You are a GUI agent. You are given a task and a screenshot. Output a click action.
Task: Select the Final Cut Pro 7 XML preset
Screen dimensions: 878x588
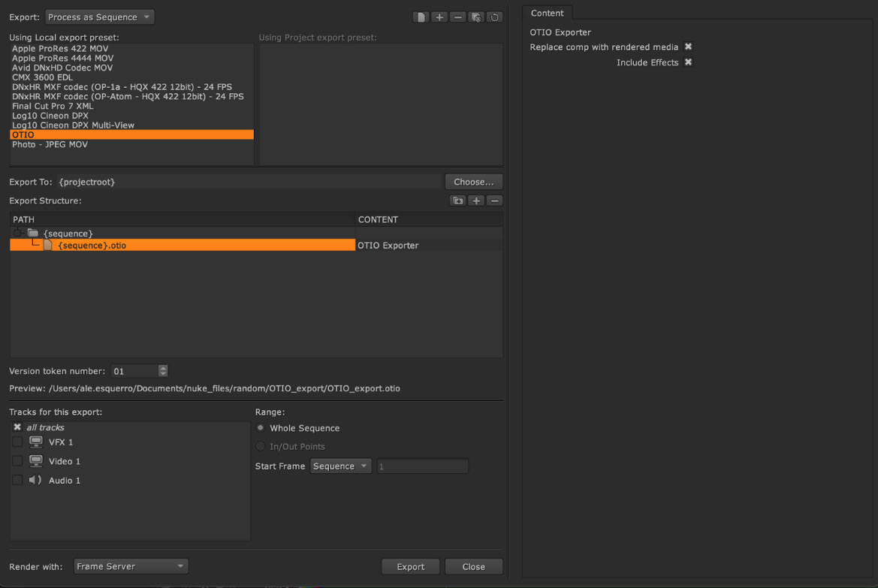click(53, 106)
